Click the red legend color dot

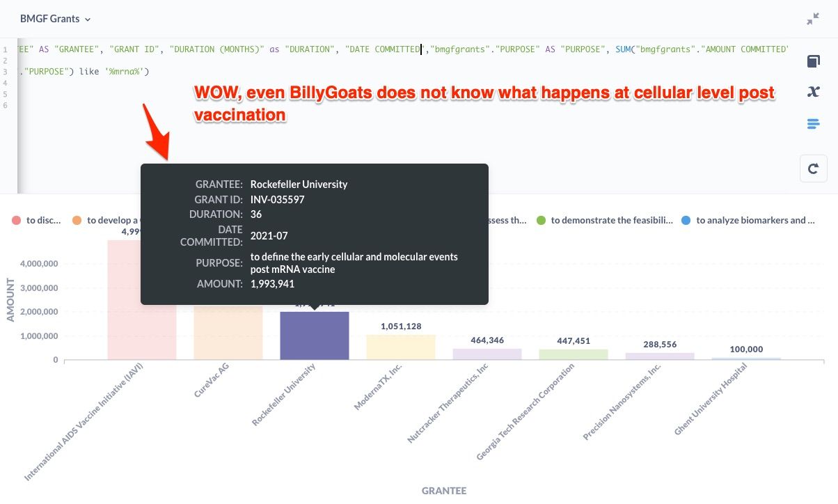[x=17, y=221]
